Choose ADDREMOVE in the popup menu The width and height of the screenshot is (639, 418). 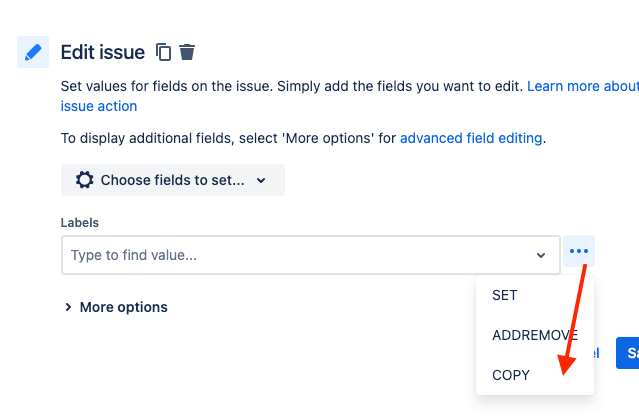click(534, 335)
